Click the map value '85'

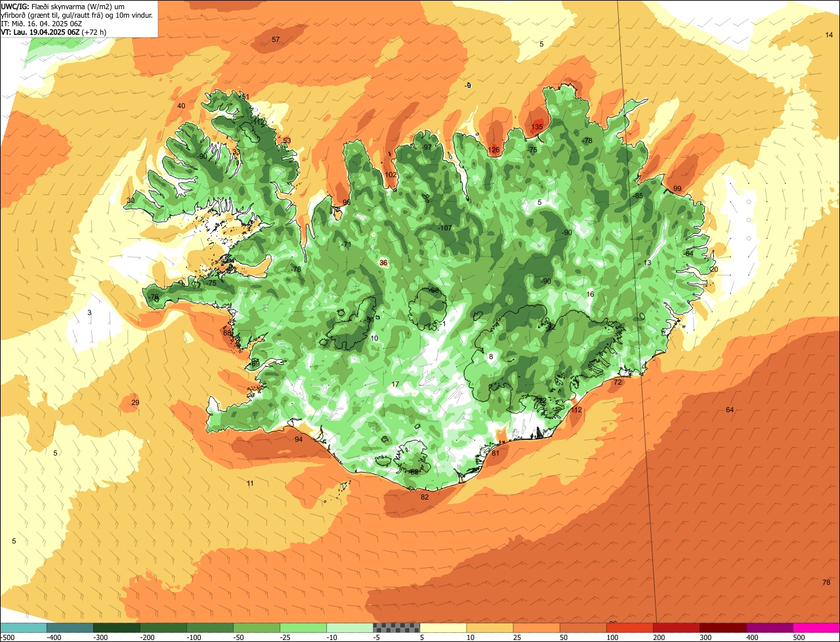click(x=639, y=196)
